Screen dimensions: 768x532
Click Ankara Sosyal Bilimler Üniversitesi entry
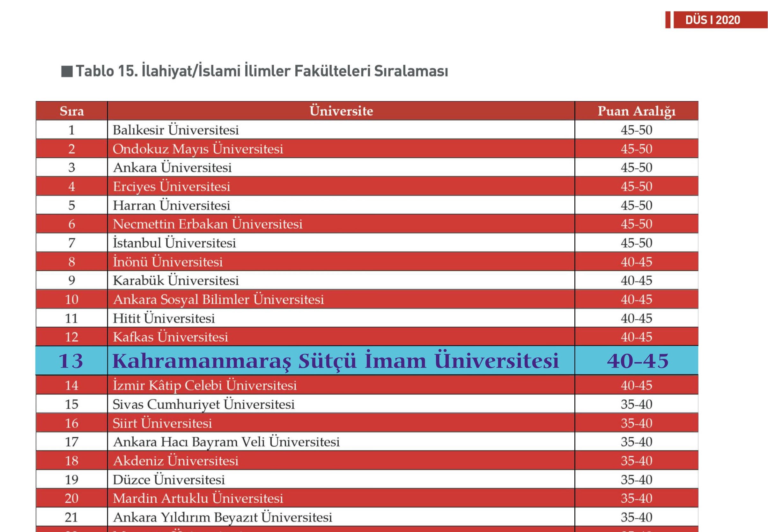click(218, 299)
